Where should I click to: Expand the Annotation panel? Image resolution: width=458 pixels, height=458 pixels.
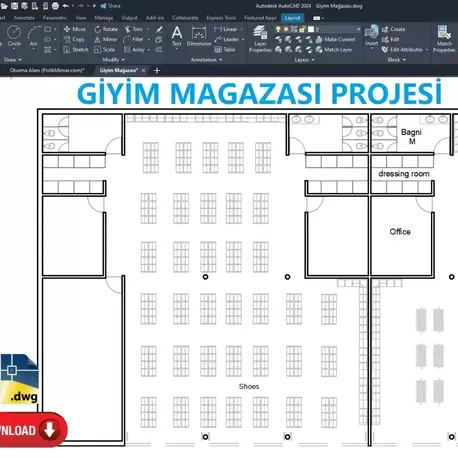click(206, 60)
